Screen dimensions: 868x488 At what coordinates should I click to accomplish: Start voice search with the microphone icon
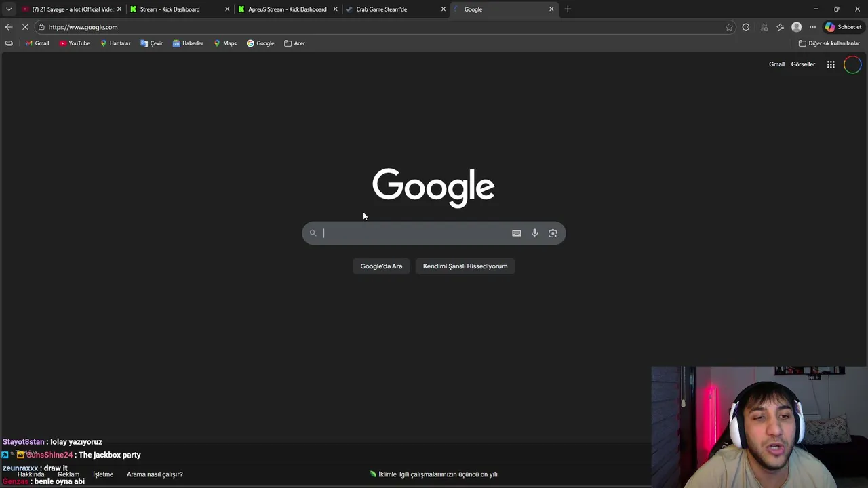pyautogui.click(x=534, y=233)
